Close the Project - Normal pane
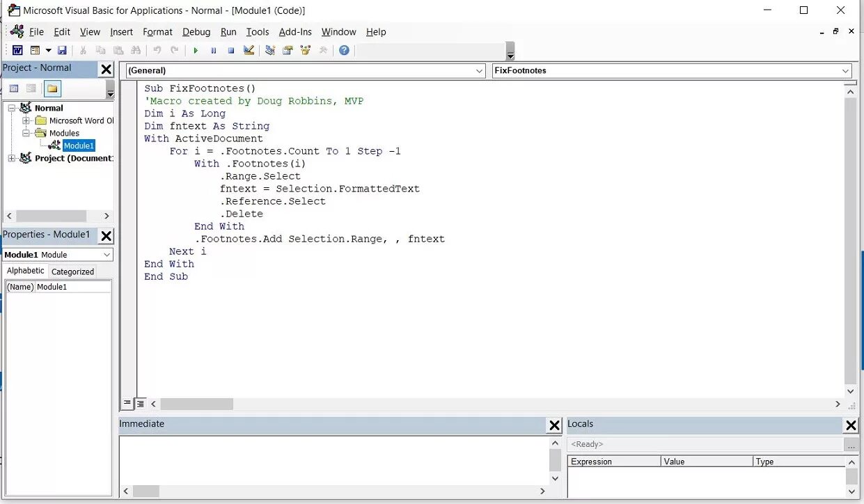Screen dimensions: 864x504 (106, 69)
